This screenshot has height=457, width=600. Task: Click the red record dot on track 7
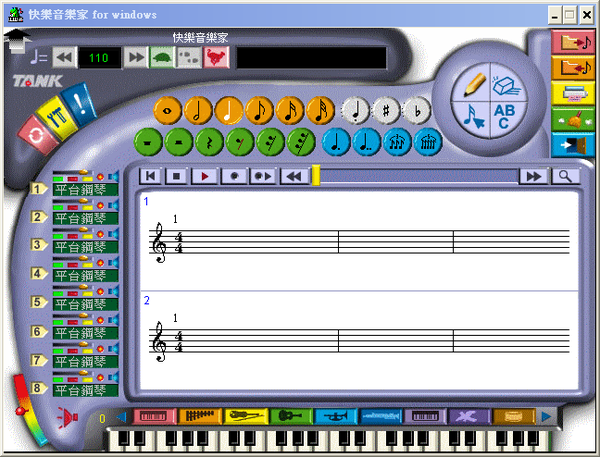(100, 349)
